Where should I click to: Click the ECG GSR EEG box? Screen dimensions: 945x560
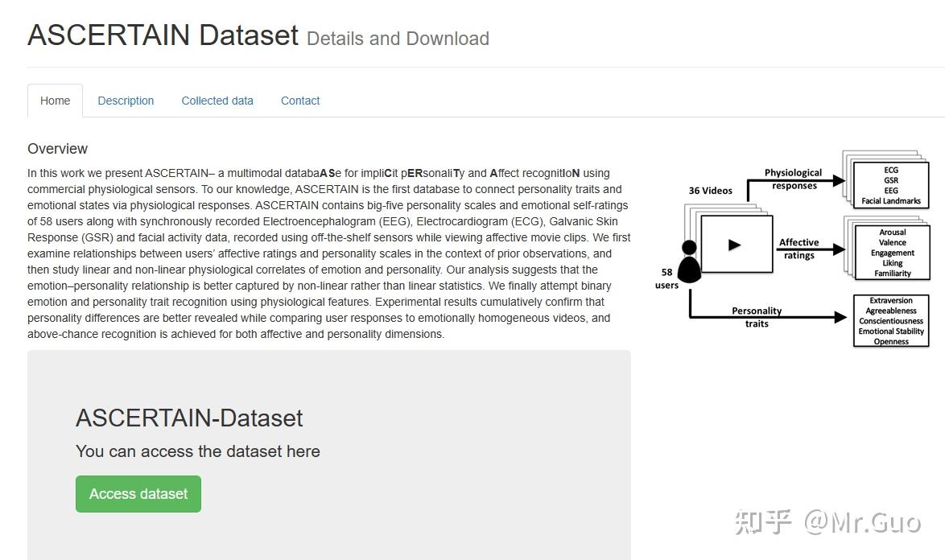pos(891,186)
